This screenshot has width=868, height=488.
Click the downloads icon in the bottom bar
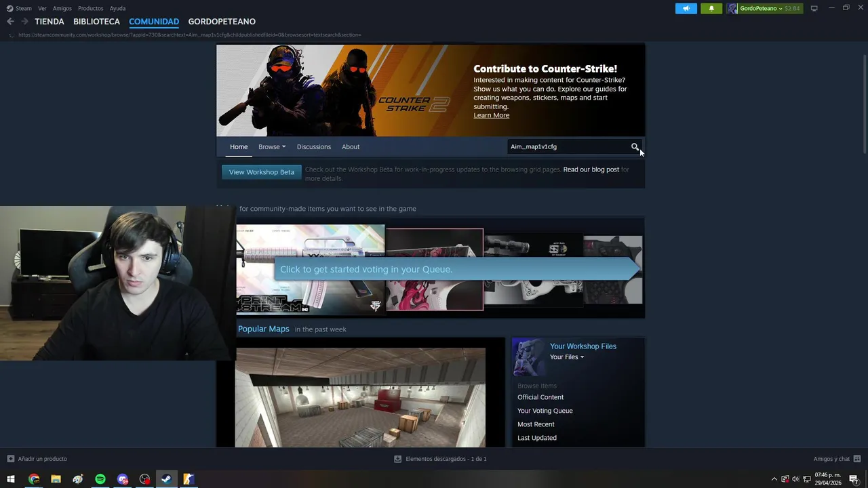(398, 459)
